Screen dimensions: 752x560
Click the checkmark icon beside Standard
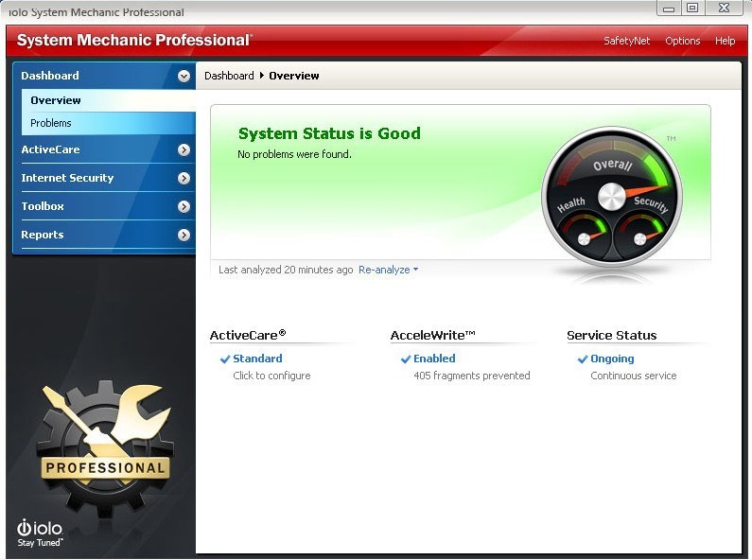pyautogui.click(x=225, y=359)
